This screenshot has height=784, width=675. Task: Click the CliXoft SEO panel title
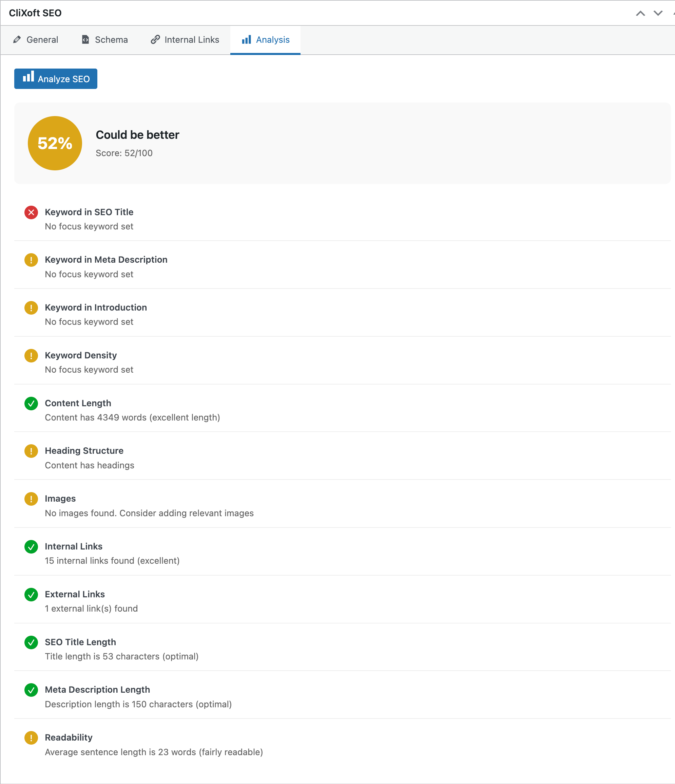[35, 13]
